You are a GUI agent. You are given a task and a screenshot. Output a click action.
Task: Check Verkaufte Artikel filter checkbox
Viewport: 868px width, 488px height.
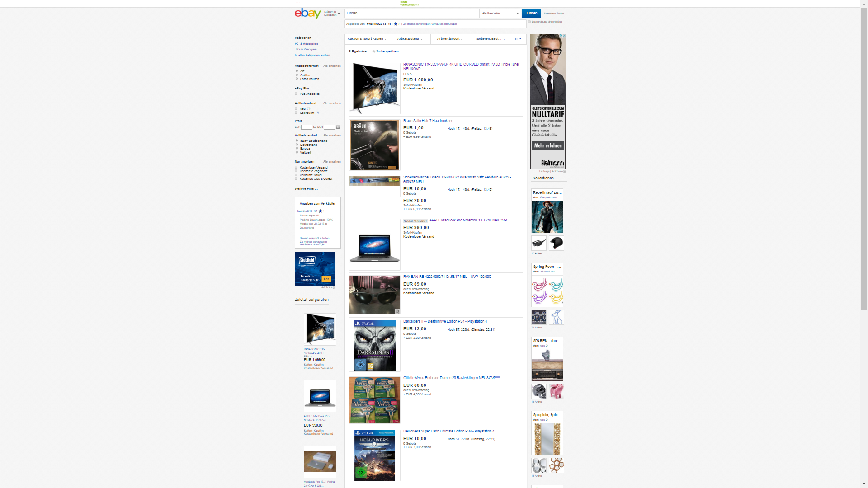(x=296, y=175)
